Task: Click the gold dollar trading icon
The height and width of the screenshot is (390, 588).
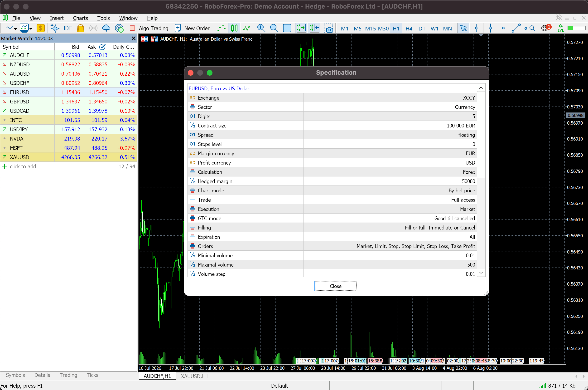Action: (x=40, y=28)
